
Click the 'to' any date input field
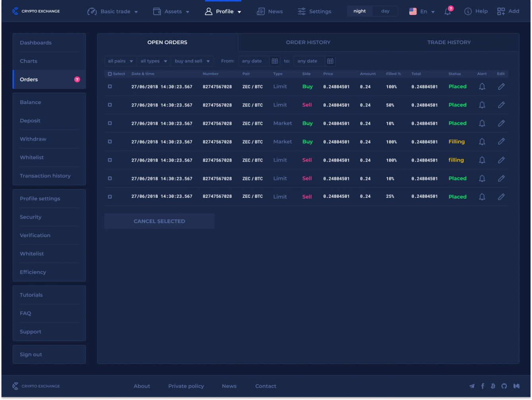(309, 61)
